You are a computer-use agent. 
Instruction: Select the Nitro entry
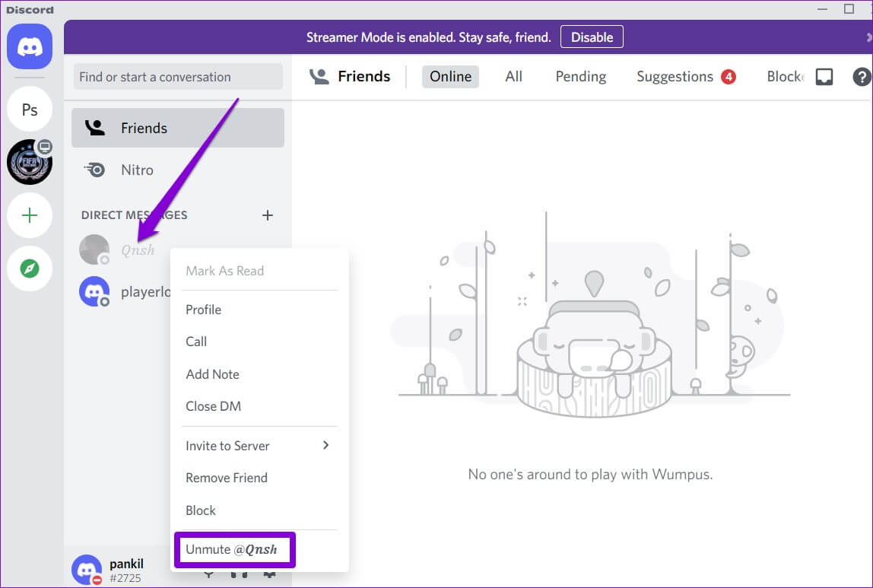(178, 170)
